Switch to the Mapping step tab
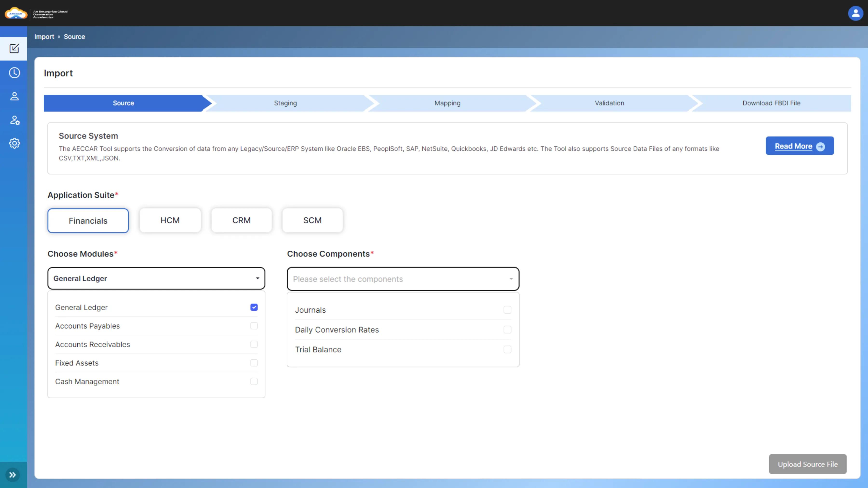The image size is (868, 488). [x=448, y=103]
